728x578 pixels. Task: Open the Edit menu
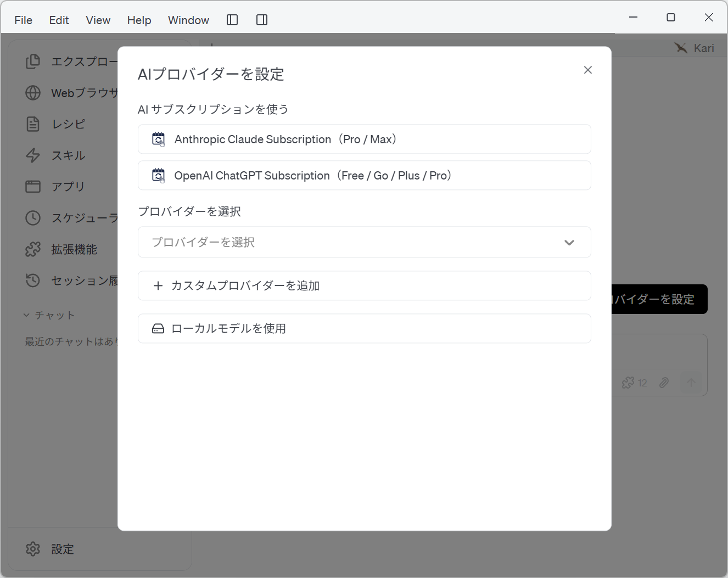pyautogui.click(x=59, y=20)
